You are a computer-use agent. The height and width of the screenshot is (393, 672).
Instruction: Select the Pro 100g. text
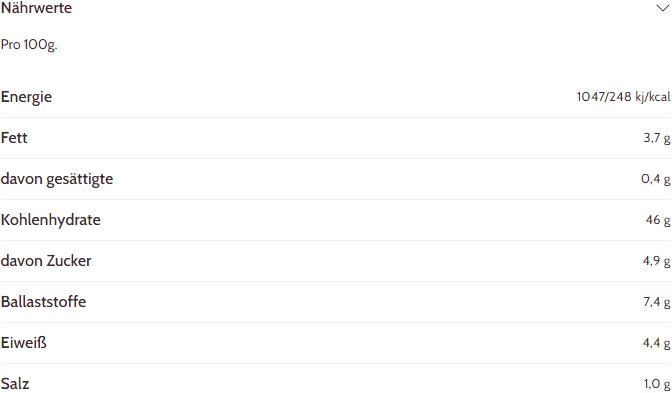coord(29,45)
